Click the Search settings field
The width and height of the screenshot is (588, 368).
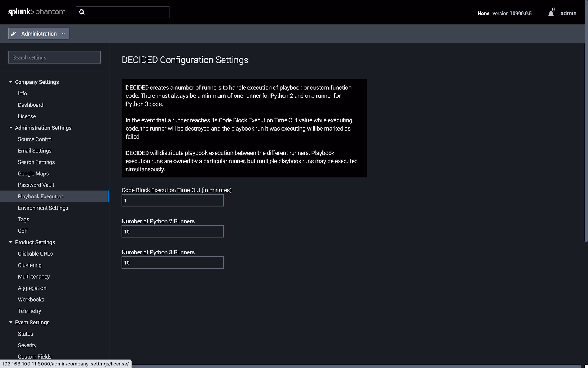coord(54,57)
